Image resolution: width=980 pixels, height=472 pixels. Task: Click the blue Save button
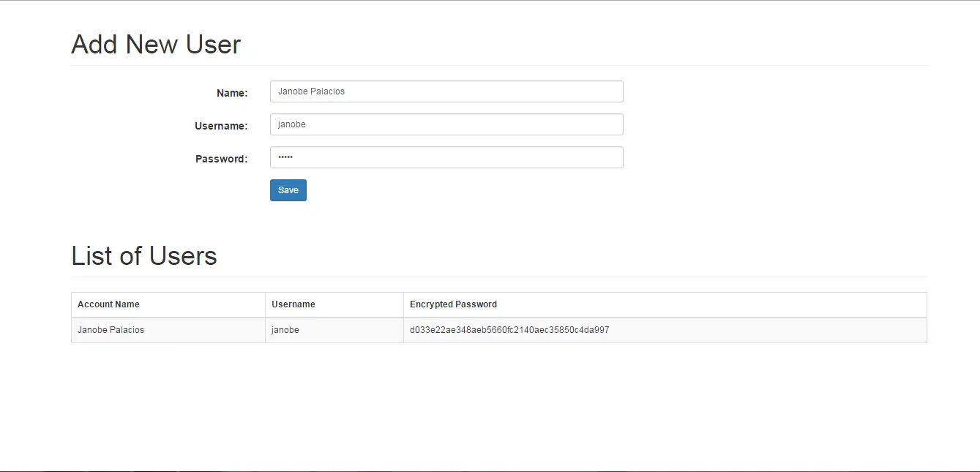(x=288, y=190)
